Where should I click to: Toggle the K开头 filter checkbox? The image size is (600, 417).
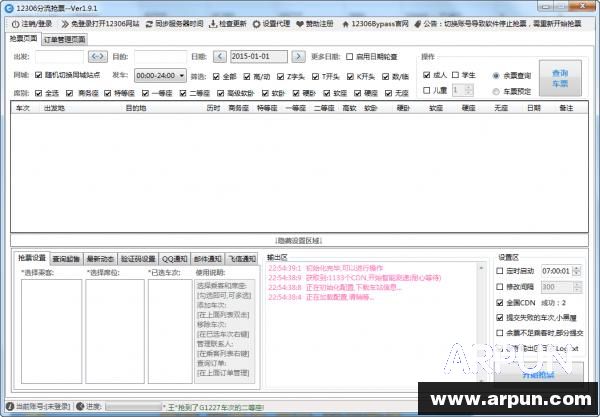350,77
